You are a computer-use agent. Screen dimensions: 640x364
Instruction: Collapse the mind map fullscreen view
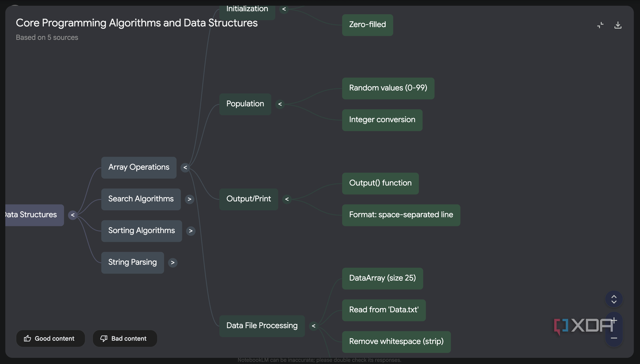pyautogui.click(x=600, y=25)
